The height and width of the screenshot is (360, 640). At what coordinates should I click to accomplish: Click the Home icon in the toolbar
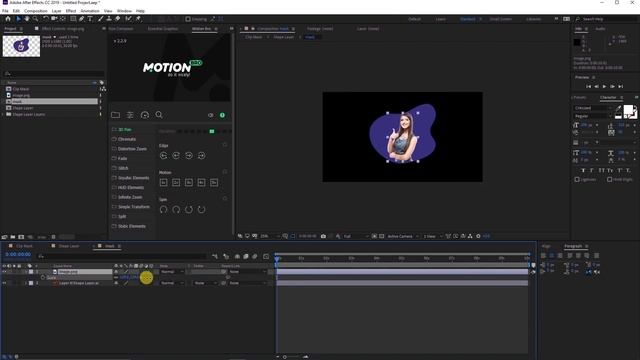point(8,19)
